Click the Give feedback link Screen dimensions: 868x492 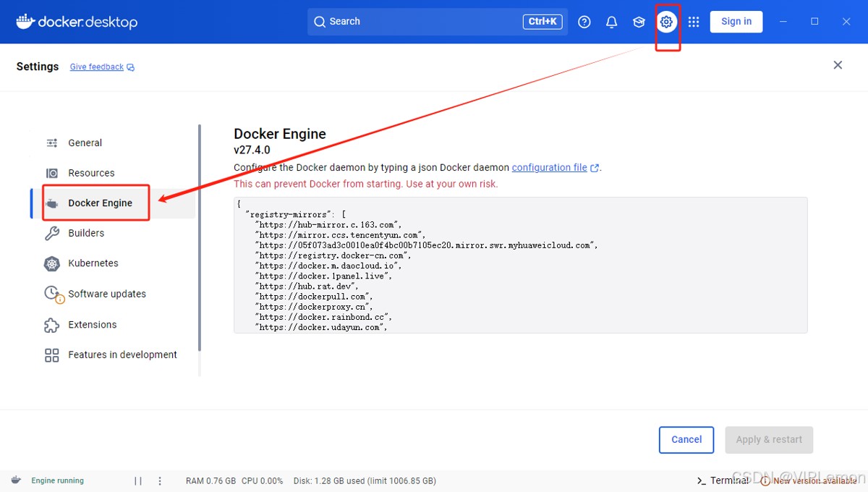pyautogui.click(x=97, y=67)
